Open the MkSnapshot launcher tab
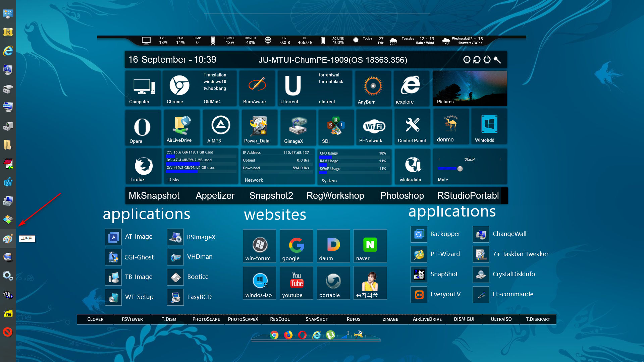This screenshot has width=644, height=362. click(x=154, y=196)
